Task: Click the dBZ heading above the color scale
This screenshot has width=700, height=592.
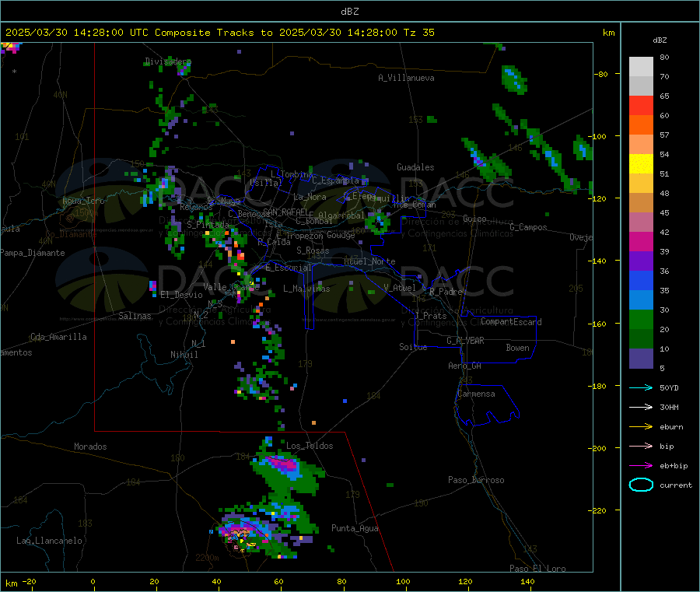Action: click(660, 40)
